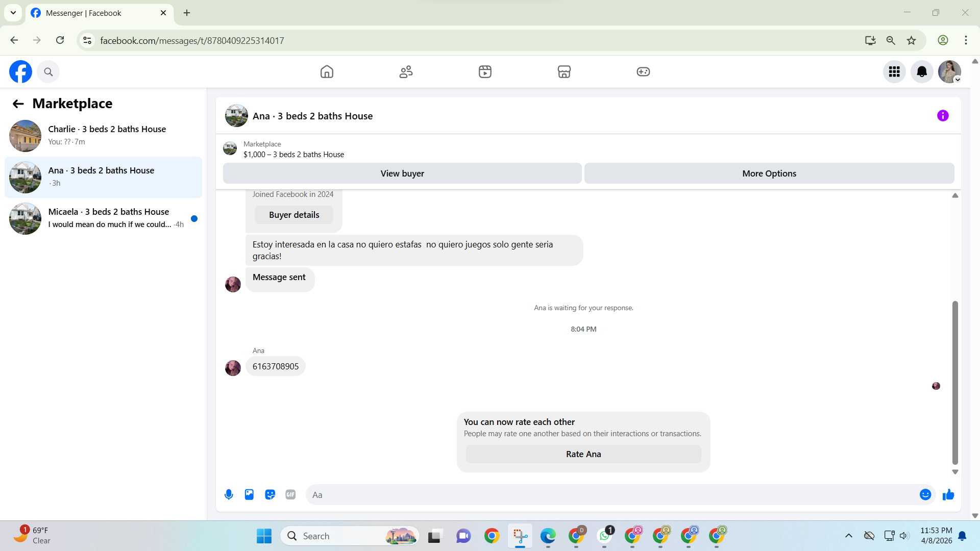The image size is (980, 551).
Task: Show hidden icons in system tray
Action: click(x=848, y=536)
